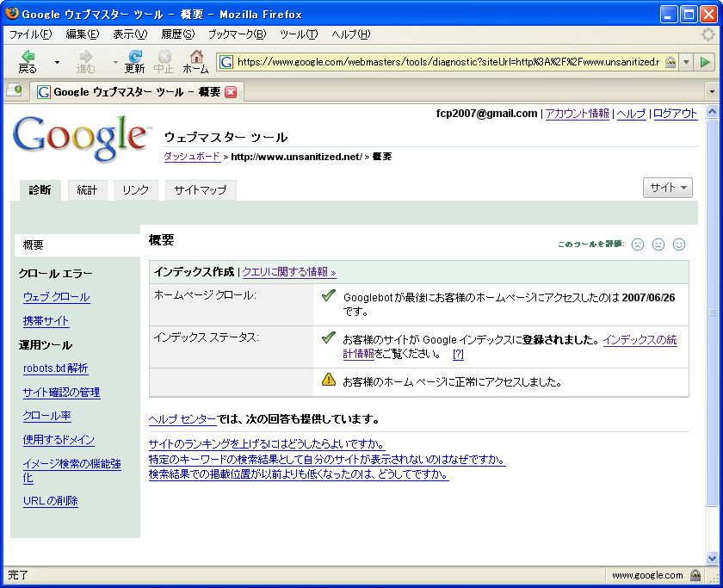
Task: Open イメージ検索の機能強化 link
Action: pyautogui.click(x=72, y=470)
